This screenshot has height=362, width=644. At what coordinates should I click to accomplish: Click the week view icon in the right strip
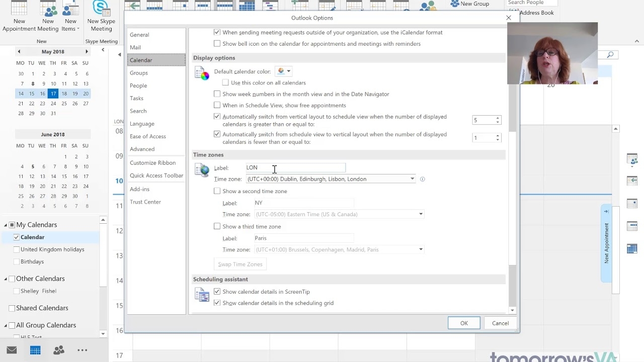click(x=632, y=226)
